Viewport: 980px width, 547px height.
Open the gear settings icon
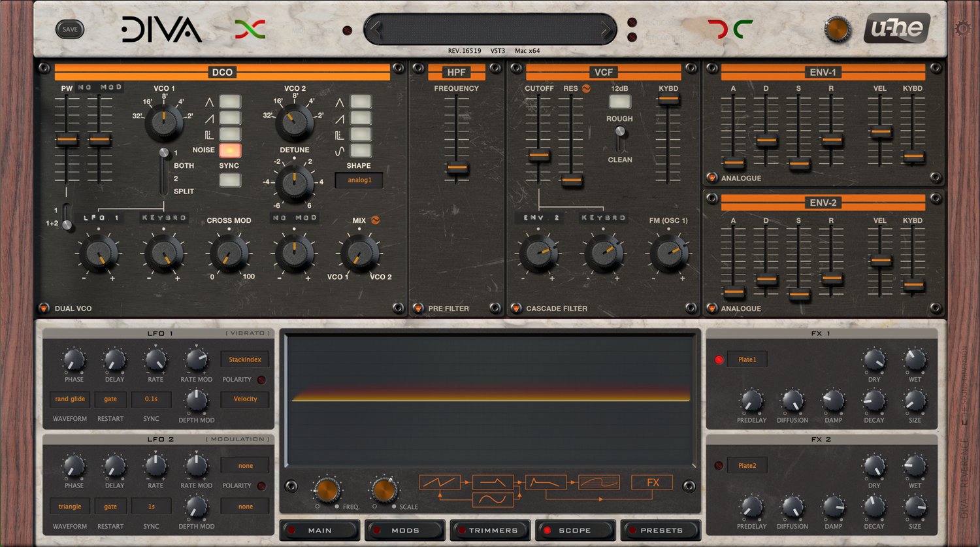coord(962,29)
